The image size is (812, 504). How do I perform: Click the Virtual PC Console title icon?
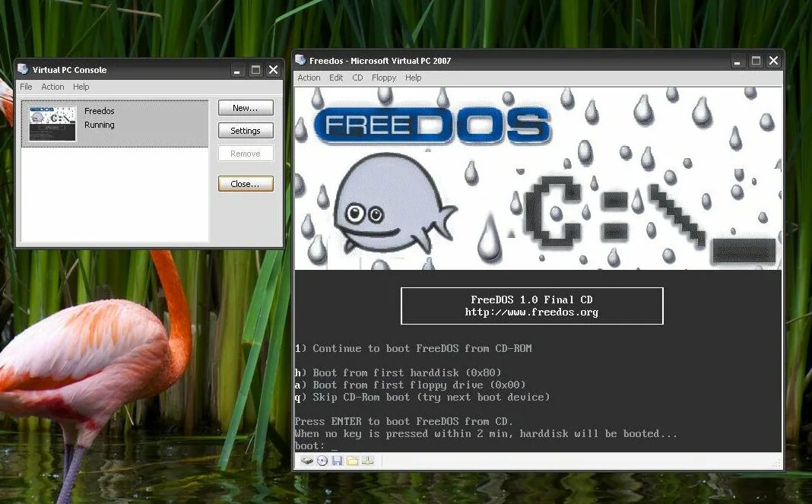pyautogui.click(x=23, y=69)
